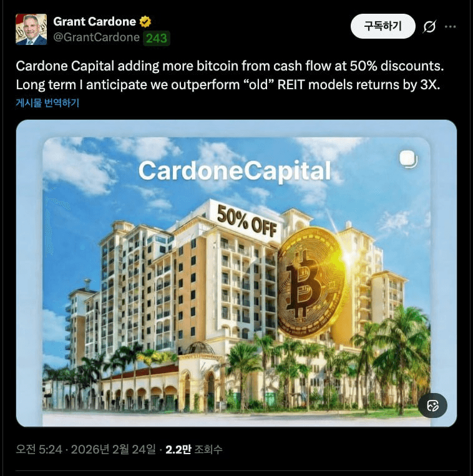This screenshot has height=476, width=473.
Task: Click the gold verified badge
Action: pos(145,22)
